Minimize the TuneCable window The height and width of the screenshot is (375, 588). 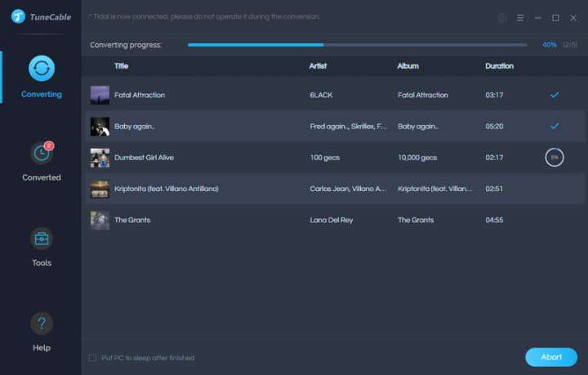[x=537, y=18]
